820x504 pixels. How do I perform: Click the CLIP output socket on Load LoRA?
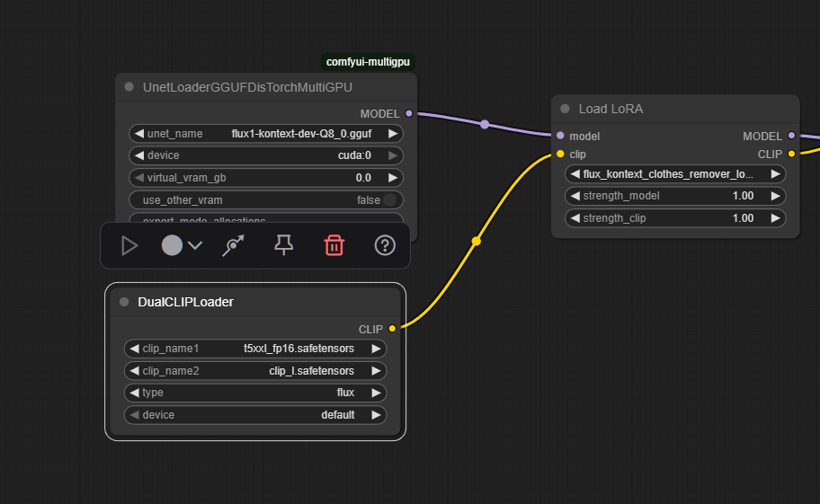791,154
